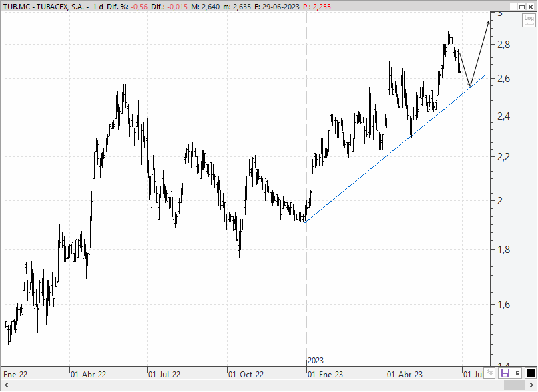Click the 'Dif.: -0,015' value
Screen dimensions: 538x392
coord(169,7)
